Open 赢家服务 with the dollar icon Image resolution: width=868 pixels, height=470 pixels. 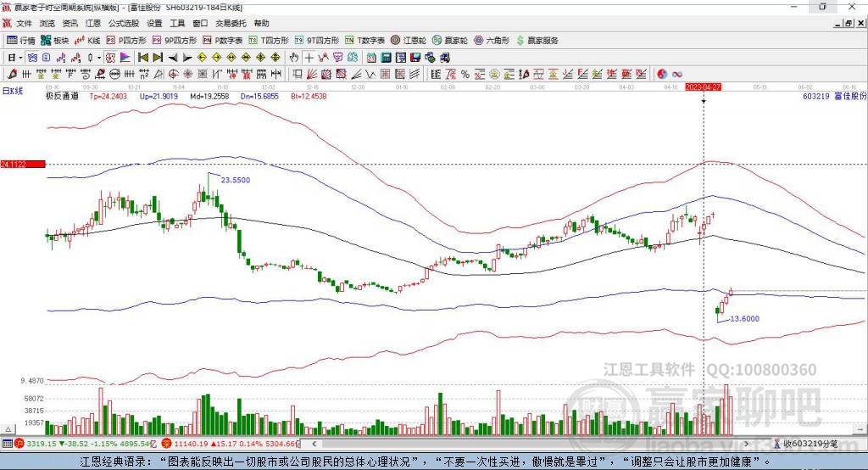tap(537, 41)
